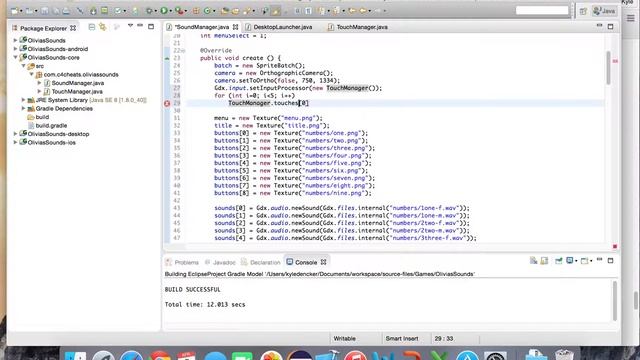Open the Downloads folder in Dock
The image size is (640, 360).
(x=536, y=354)
